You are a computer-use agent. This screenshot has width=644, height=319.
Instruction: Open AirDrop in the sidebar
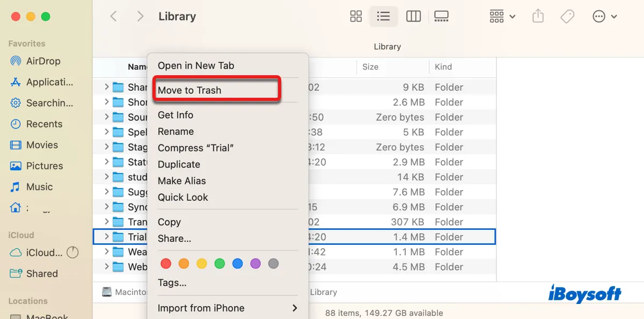[43, 61]
